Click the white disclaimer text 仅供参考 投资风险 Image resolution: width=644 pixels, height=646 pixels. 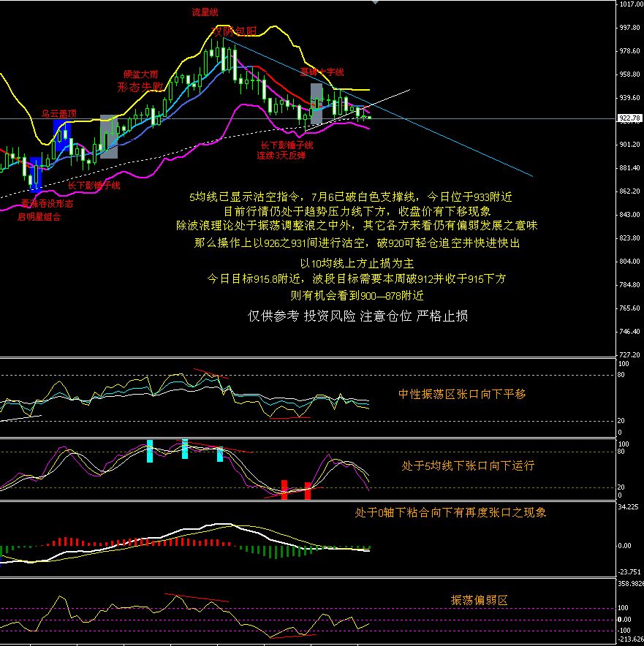tap(357, 316)
